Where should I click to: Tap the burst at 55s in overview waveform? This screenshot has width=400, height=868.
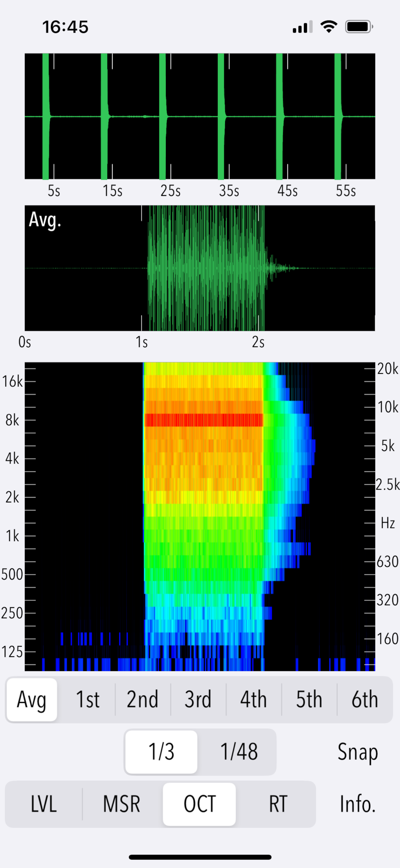point(338,116)
